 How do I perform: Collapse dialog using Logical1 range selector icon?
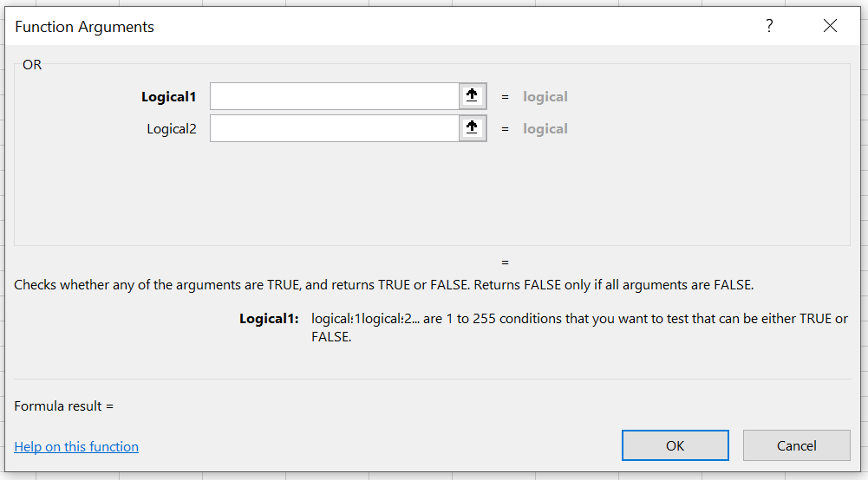pos(473,96)
